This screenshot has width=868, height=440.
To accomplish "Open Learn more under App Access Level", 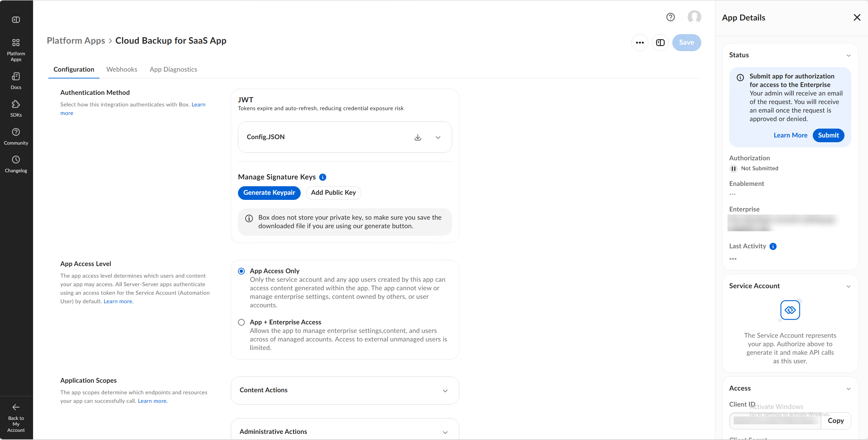I will pyautogui.click(x=118, y=302).
